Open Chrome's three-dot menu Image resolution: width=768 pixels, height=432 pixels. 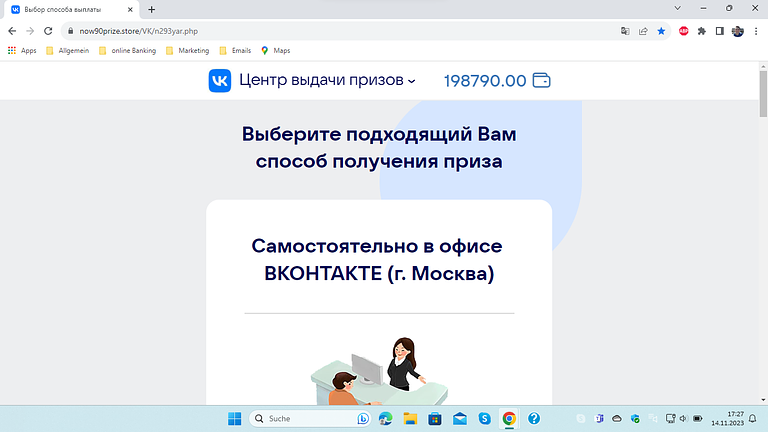click(756, 31)
